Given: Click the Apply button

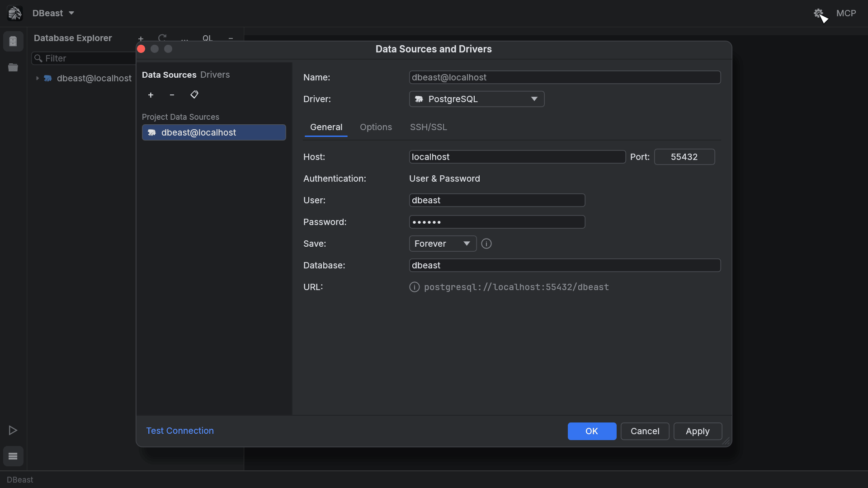Looking at the screenshot, I should (698, 431).
